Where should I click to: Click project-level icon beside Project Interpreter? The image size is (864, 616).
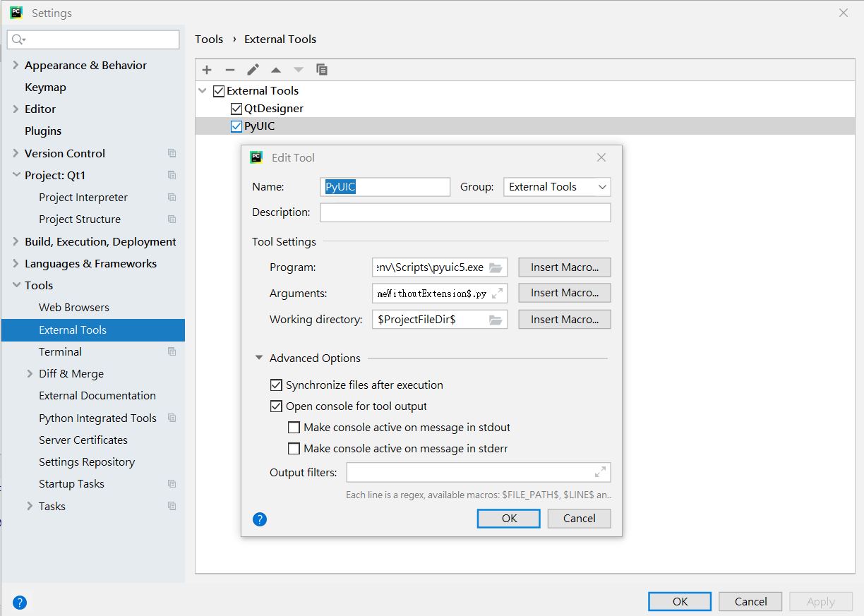pos(172,198)
